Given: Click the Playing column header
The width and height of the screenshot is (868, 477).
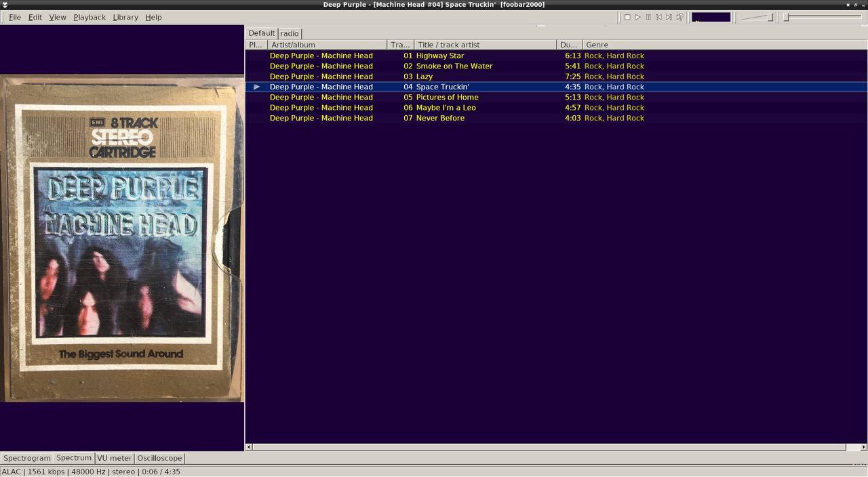Looking at the screenshot, I should click(256, 45).
